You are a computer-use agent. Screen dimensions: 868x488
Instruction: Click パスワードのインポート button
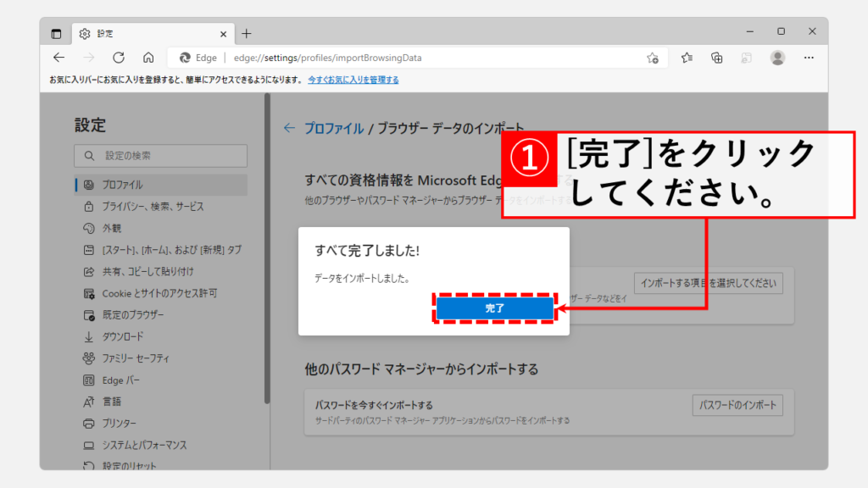pyautogui.click(x=737, y=405)
